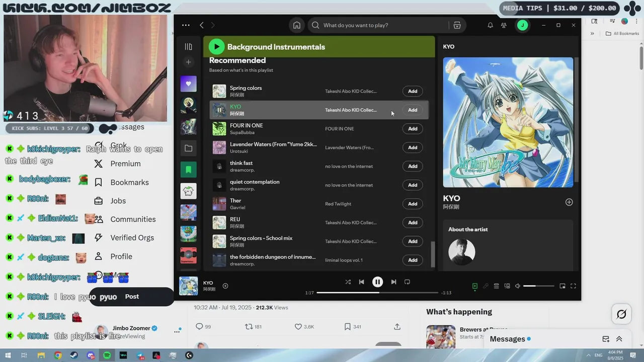Add think fast to the playlist
644x362 pixels.
413,166
